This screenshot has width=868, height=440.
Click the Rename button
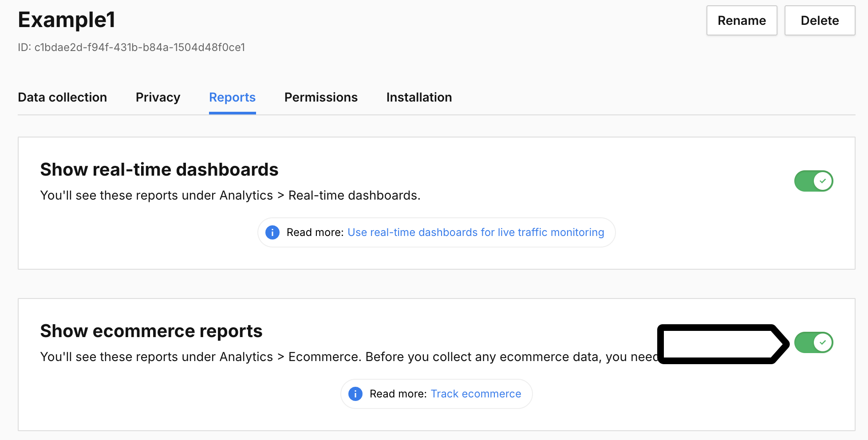(x=742, y=20)
